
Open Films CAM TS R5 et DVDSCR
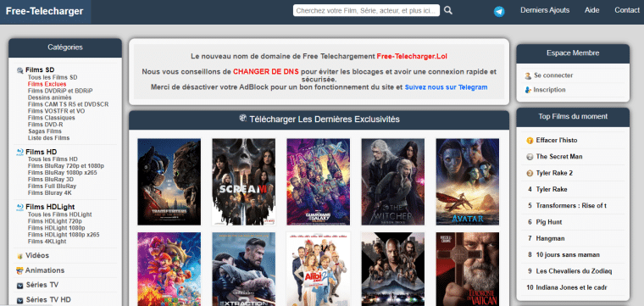(x=68, y=104)
